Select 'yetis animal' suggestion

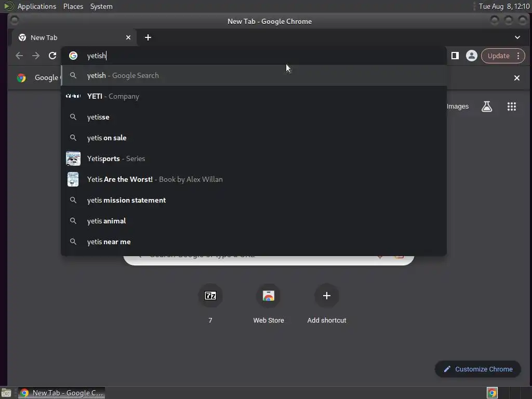[254, 221]
